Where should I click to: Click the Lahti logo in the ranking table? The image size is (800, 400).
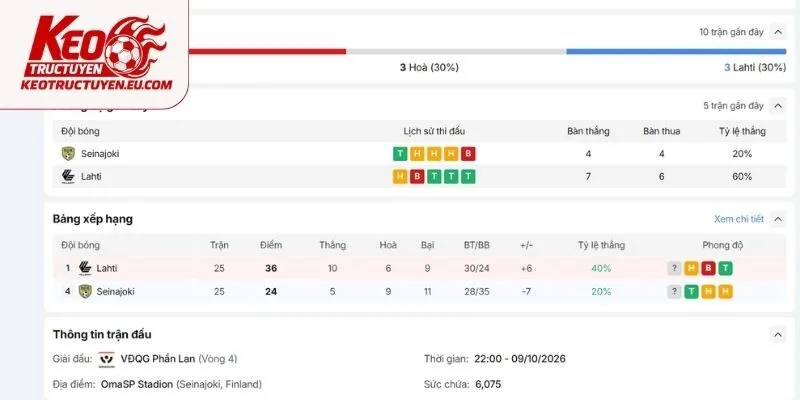(85, 268)
